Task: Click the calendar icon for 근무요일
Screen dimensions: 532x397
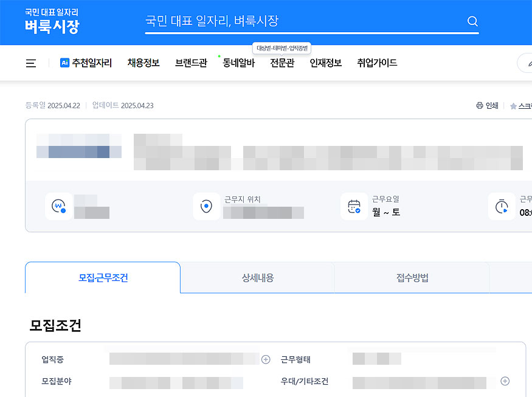Action: click(x=354, y=206)
